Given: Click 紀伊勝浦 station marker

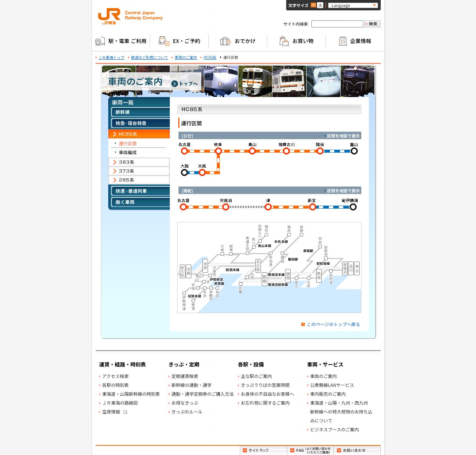Looking at the screenshot, I should tap(353, 207).
